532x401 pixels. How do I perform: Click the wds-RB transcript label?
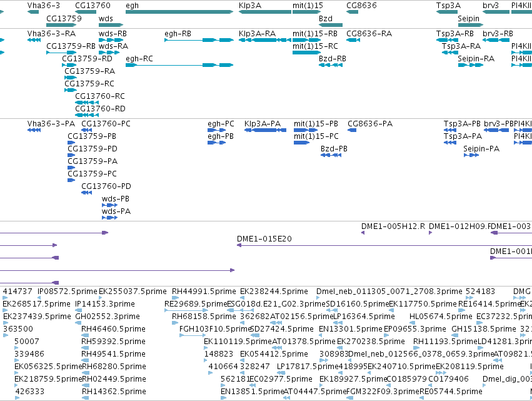click(x=113, y=34)
